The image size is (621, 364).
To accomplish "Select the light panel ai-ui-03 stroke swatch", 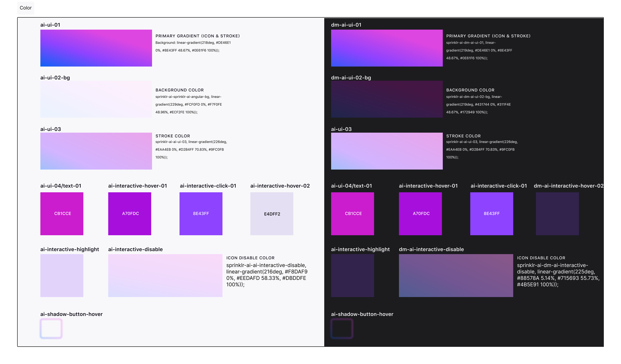I will coord(96,151).
